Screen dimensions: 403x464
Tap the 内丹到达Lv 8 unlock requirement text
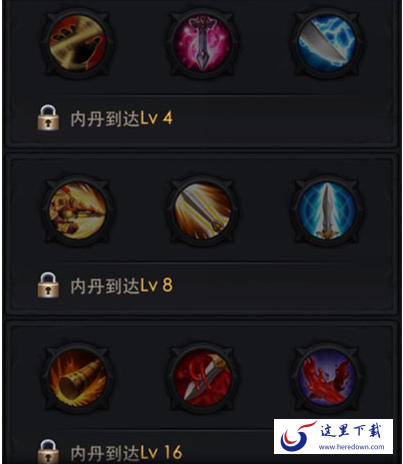122,286
